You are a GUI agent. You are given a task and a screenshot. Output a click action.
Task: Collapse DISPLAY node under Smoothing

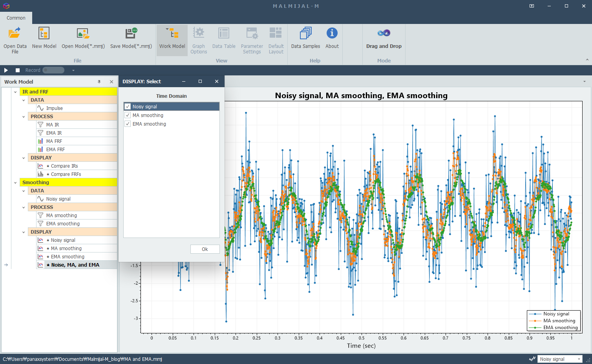click(x=24, y=232)
